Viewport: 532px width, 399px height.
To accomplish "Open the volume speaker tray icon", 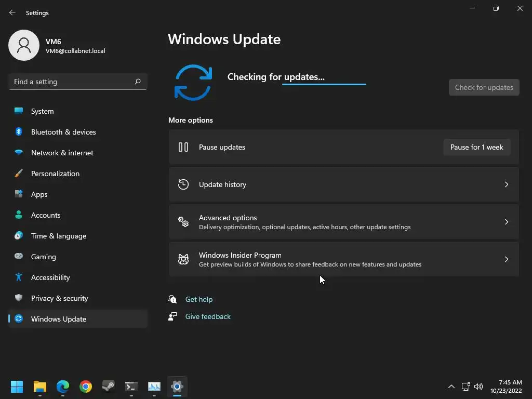I will pos(478,387).
